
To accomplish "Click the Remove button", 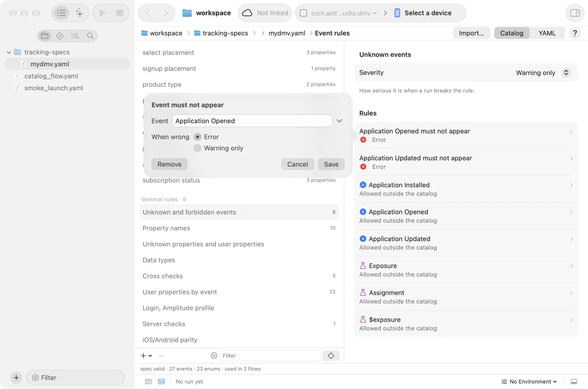I will pyautogui.click(x=169, y=164).
